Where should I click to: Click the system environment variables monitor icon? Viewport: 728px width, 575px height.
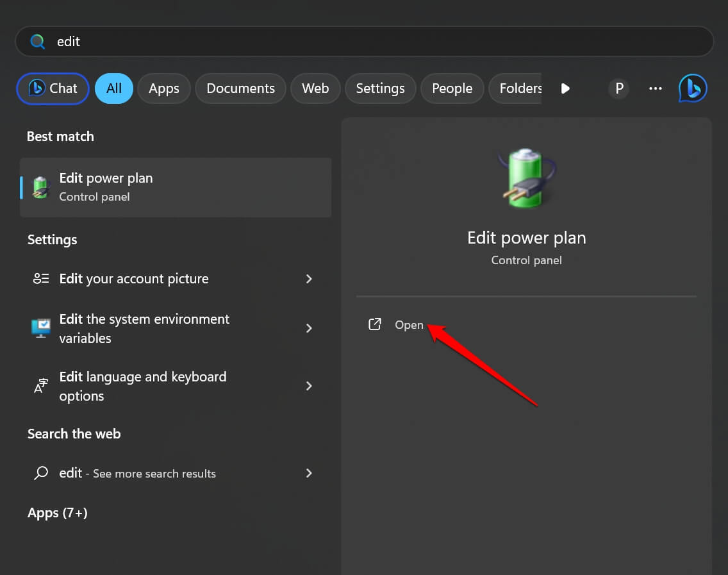coord(41,328)
